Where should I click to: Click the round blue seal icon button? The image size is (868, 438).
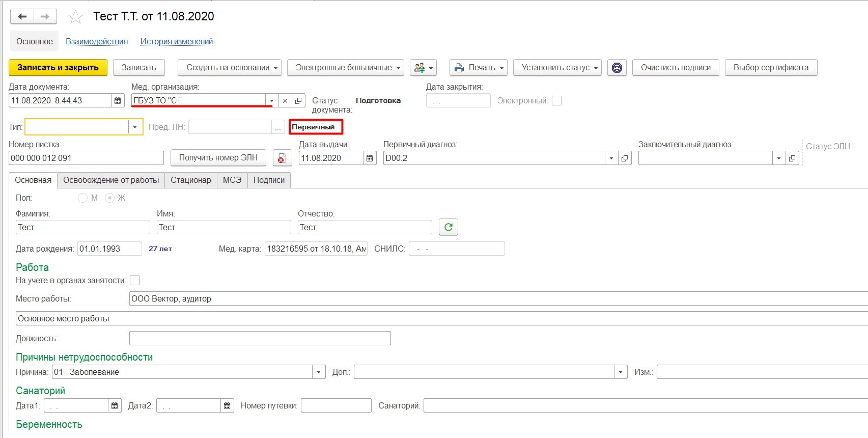pos(617,68)
